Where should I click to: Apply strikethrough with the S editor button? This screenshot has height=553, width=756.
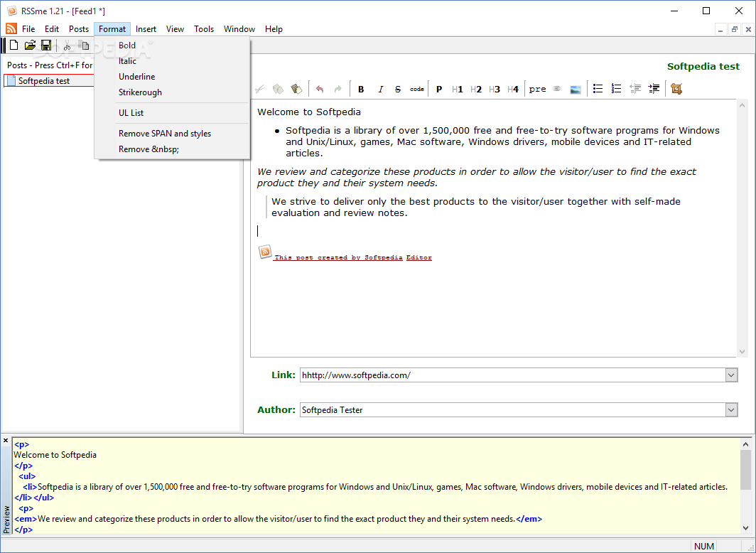click(398, 89)
